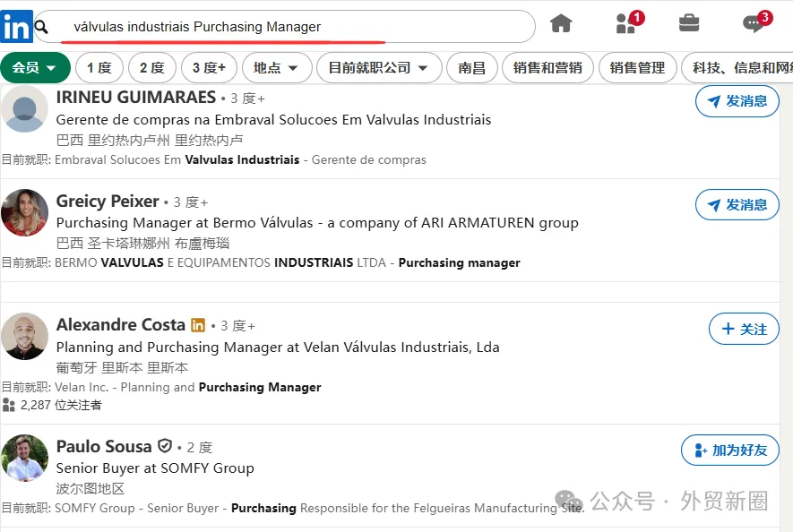The width and height of the screenshot is (793, 532).
Task: Click the location '葡萄牙 里斯本 里斯本'
Action: click(122, 367)
